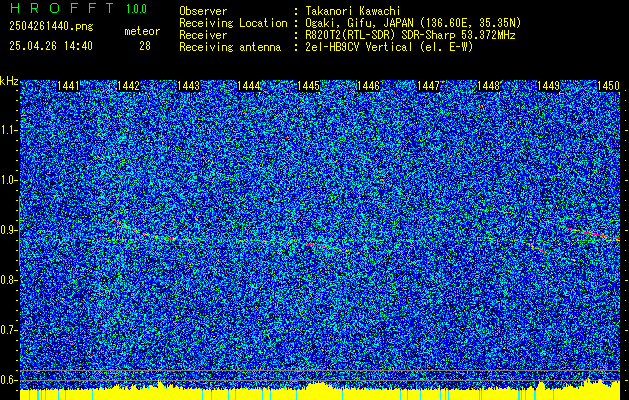Click the filename 2504261440.png
629x400 pixels.
click(x=51, y=26)
